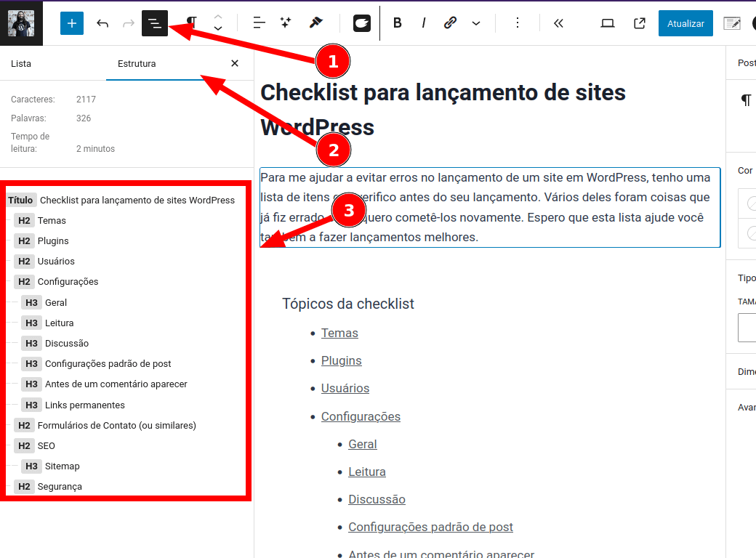The height and width of the screenshot is (558, 756).
Task: Select the H3 Discussão outline item
Action: pos(55,343)
